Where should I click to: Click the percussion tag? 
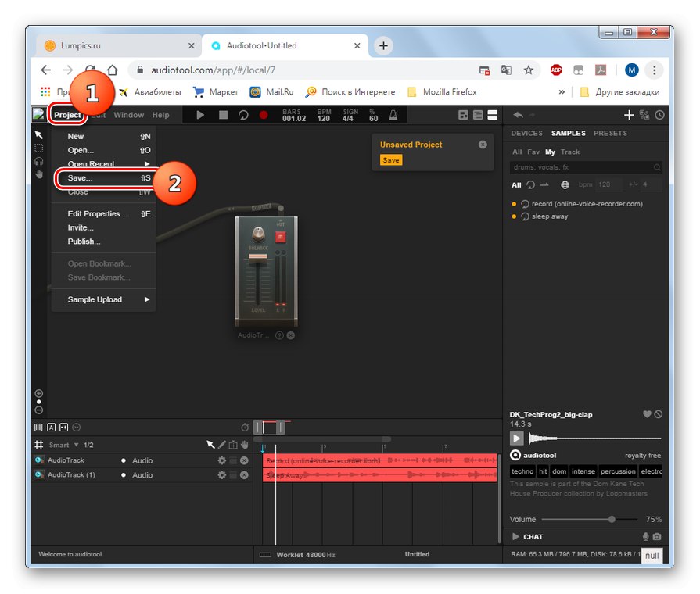618,471
